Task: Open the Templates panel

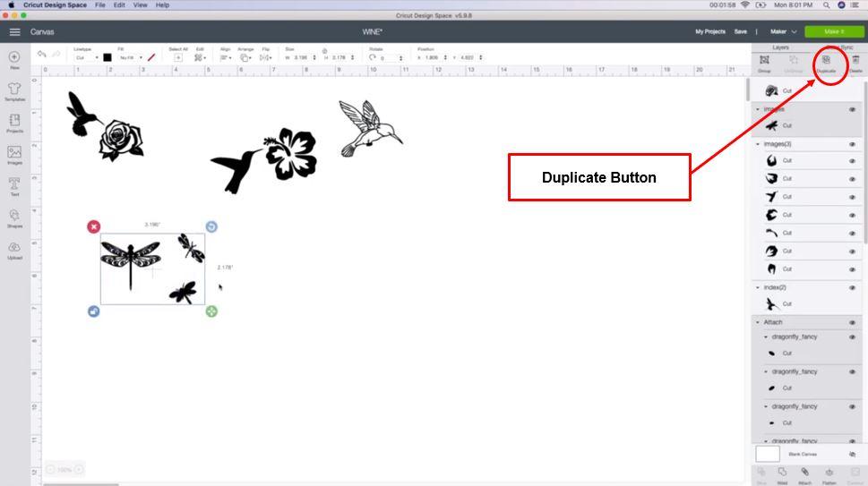Action: point(14,89)
